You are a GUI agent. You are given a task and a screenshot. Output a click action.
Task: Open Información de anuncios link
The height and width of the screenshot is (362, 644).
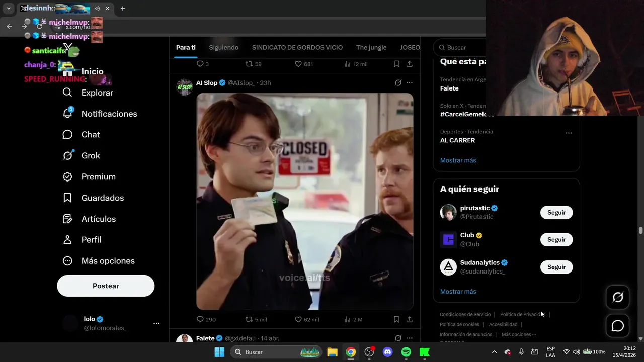click(x=466, y=334)
